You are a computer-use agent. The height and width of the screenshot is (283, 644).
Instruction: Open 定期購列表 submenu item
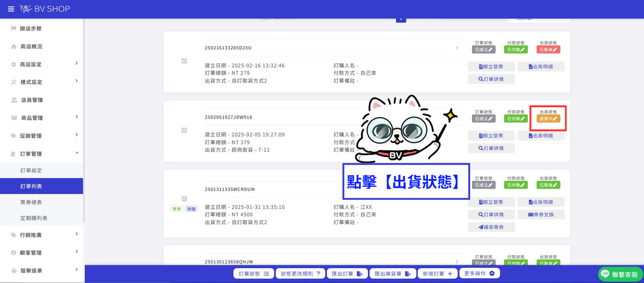(x=34, y=218)
